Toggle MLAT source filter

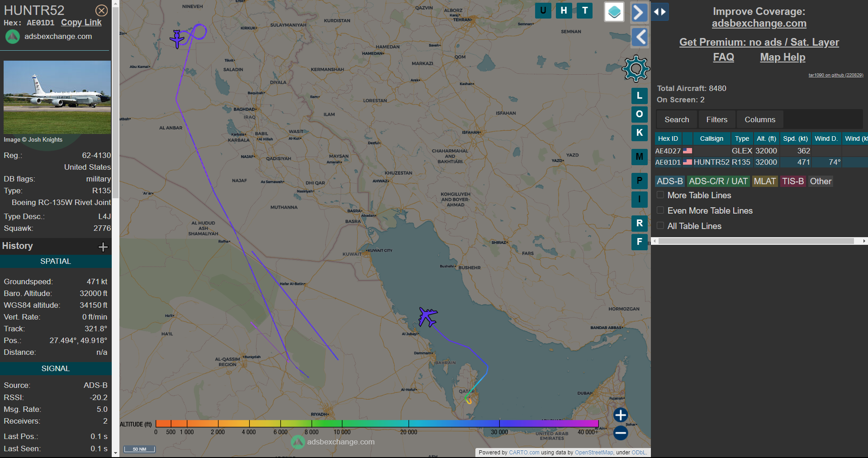point(765,181)
